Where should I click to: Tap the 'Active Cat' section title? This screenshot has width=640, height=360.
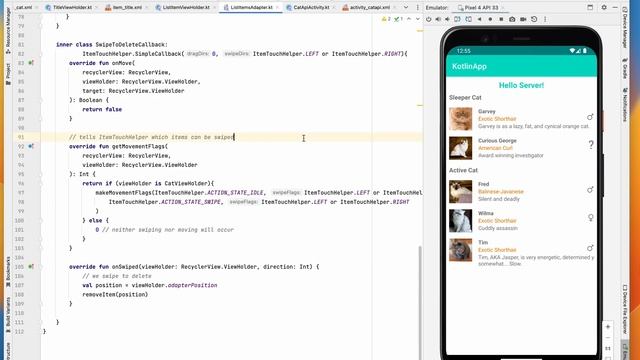click(x=463, y=170)
